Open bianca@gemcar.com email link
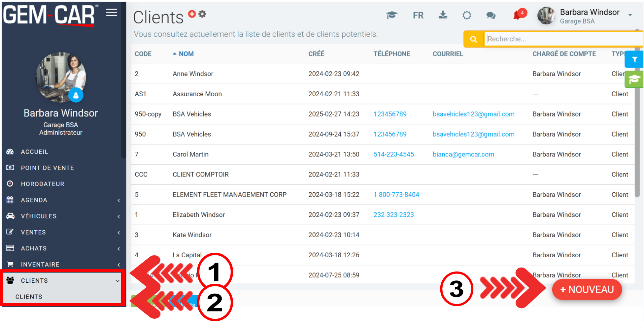Image resolution: width=644 pixels, height=322 pixels. [463, 154]
